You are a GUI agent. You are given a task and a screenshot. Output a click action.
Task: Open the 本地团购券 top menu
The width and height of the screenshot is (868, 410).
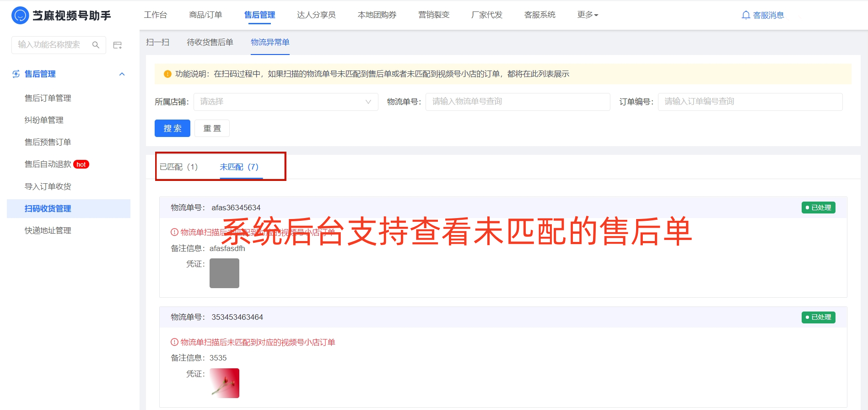377,15
